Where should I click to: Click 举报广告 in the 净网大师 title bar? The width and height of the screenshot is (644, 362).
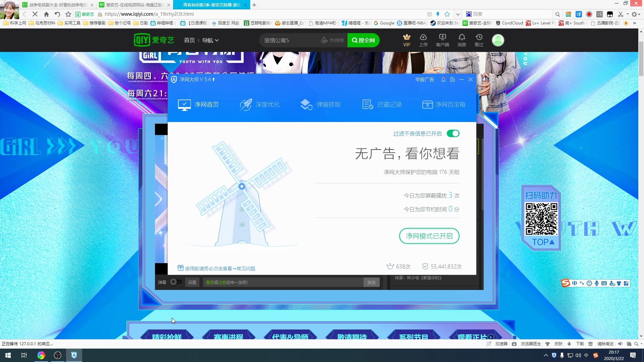coord(424,79)
